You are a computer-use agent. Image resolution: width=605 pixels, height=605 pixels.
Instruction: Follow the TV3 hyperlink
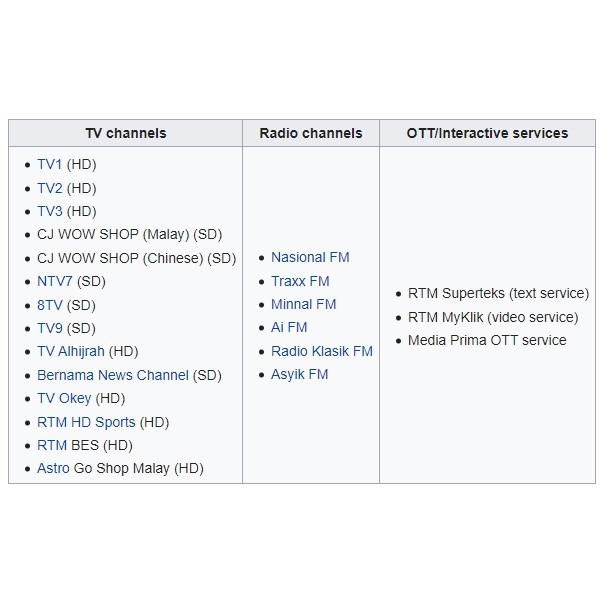(49, 211)
